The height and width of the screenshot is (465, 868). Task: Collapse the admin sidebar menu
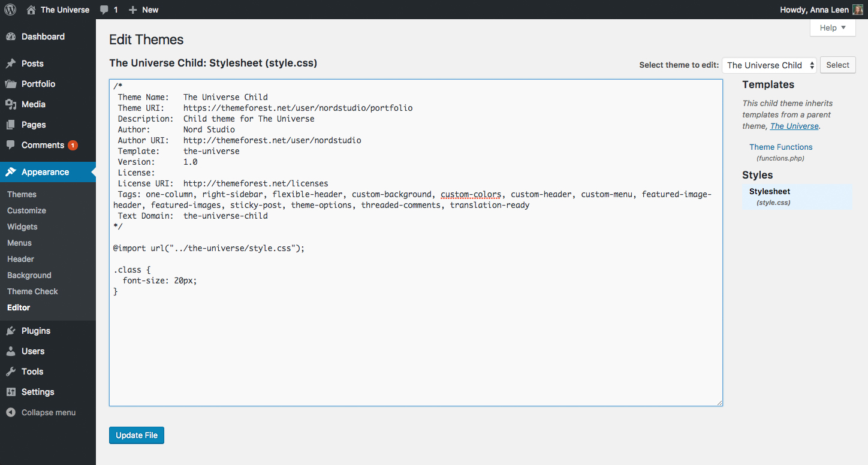click(x=49, y=412)
